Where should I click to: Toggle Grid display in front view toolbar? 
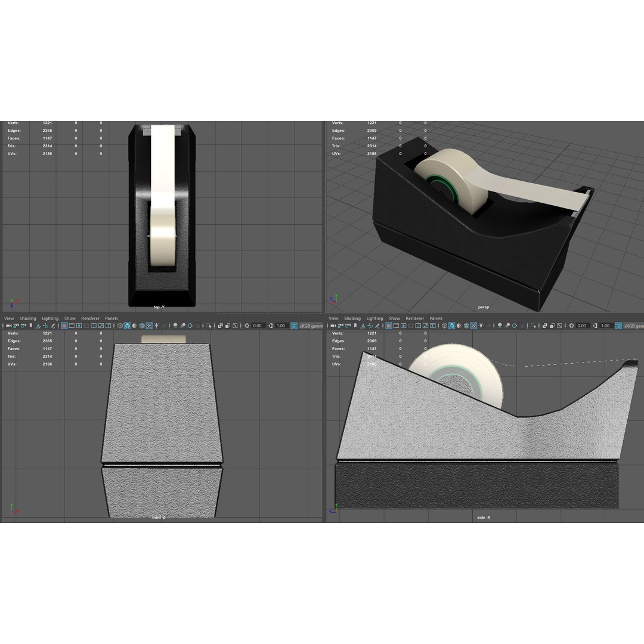64,326
